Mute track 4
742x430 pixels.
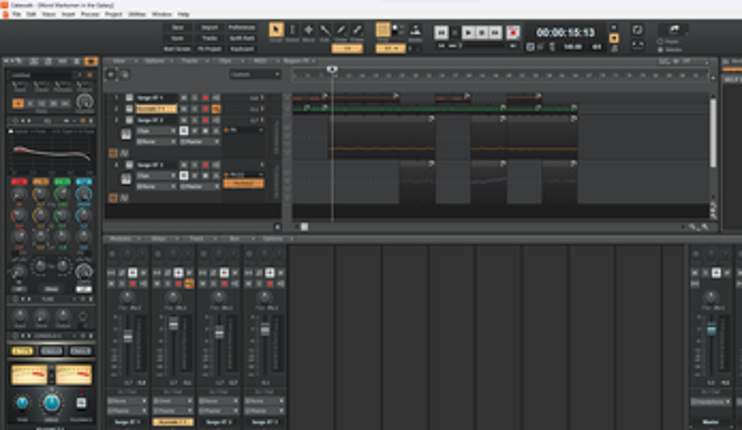tap(184, 165)
